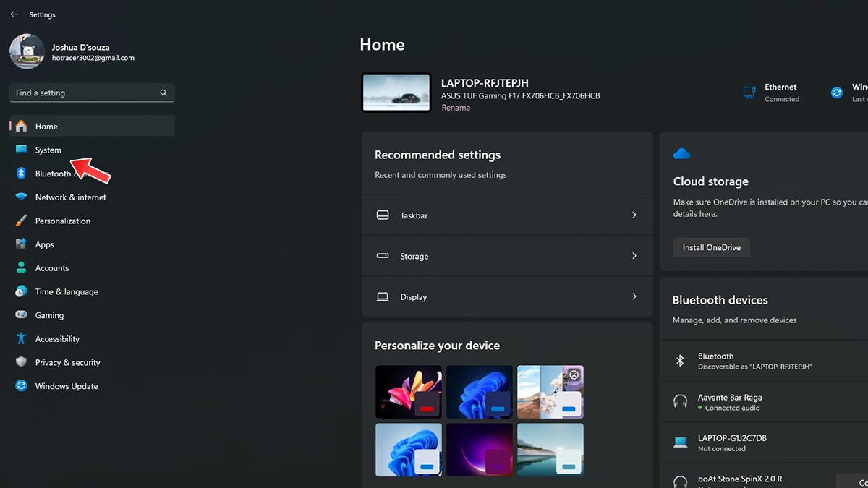Viewport: 868px width, 488px height.
Task: Click the Personalization paintbrush icon
Action: (x=21, y=221)
